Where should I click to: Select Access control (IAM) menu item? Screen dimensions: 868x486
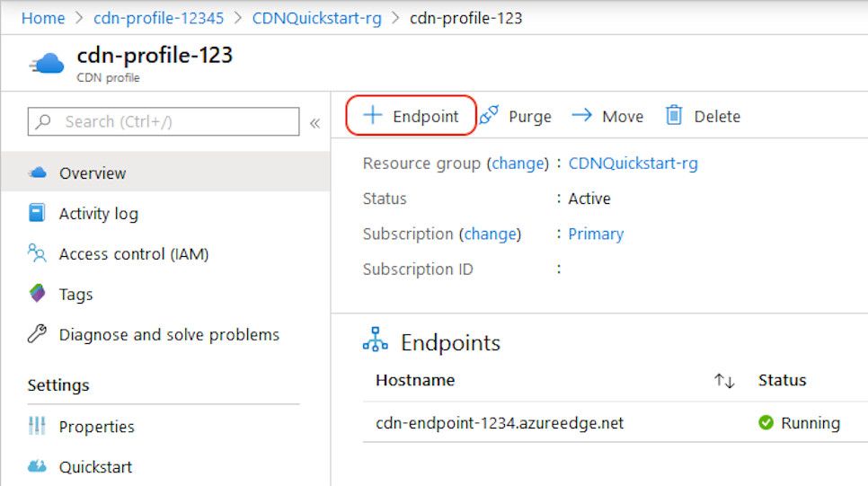tap(133, 254)
